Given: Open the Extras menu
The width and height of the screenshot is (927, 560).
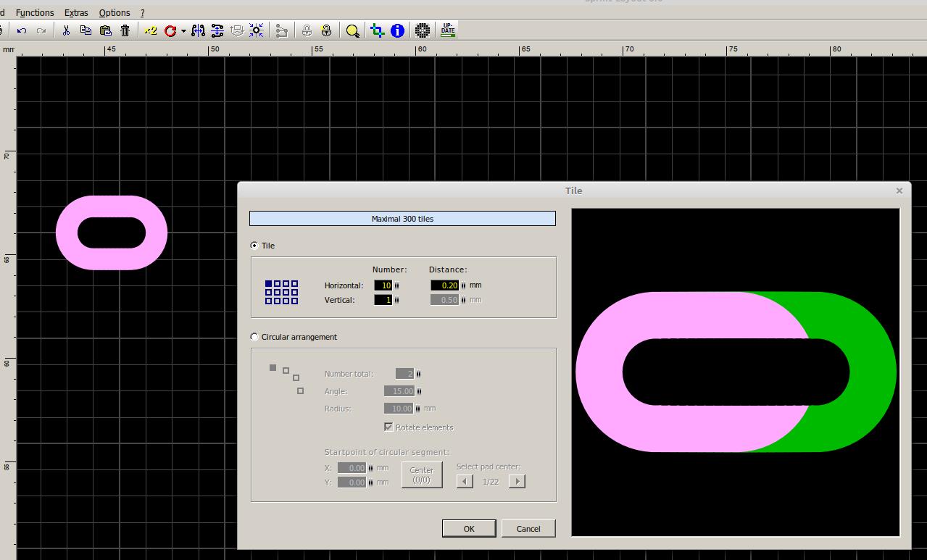Looking at the screenshot, I should pos(76,12).
